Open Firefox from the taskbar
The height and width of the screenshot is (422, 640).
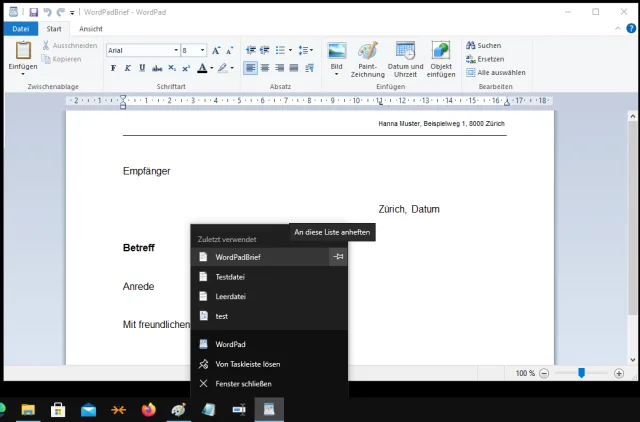[x=149, y=409]
